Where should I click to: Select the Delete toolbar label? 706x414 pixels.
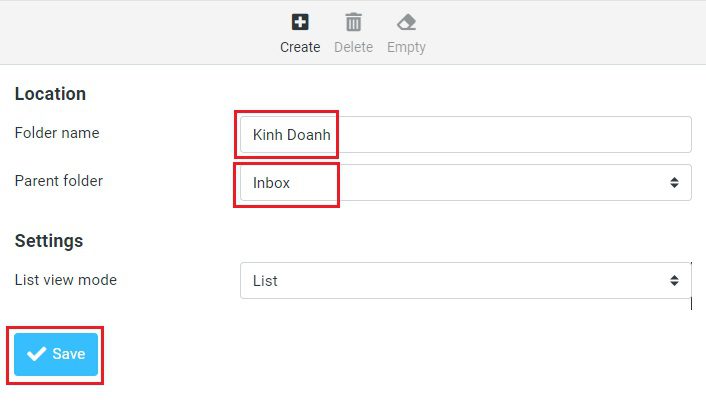(353, 47)
